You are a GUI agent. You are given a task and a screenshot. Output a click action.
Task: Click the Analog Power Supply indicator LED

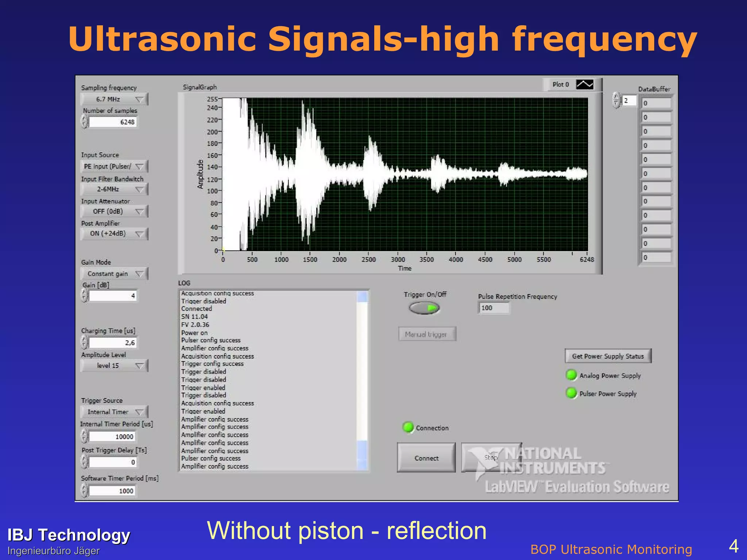tap(571, 375)
